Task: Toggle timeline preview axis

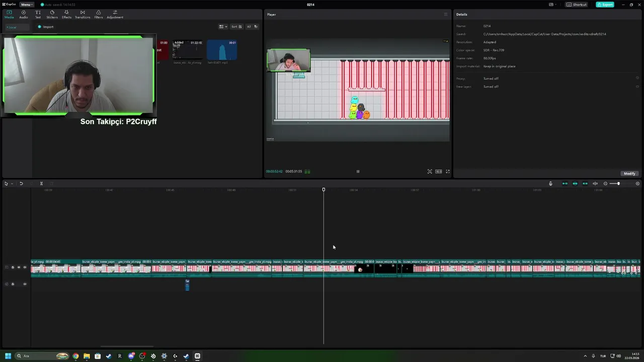Action: click(x=595, y=184)
